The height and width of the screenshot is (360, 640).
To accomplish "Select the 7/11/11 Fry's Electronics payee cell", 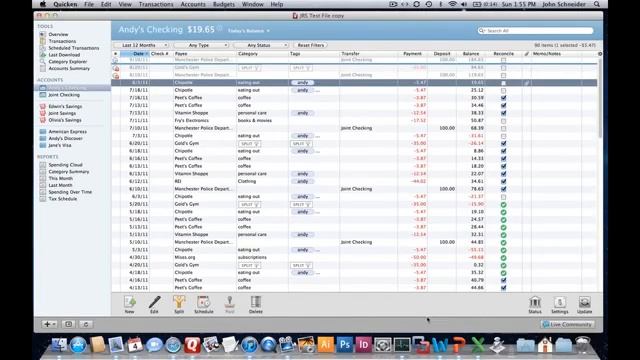I will [204, 120].
